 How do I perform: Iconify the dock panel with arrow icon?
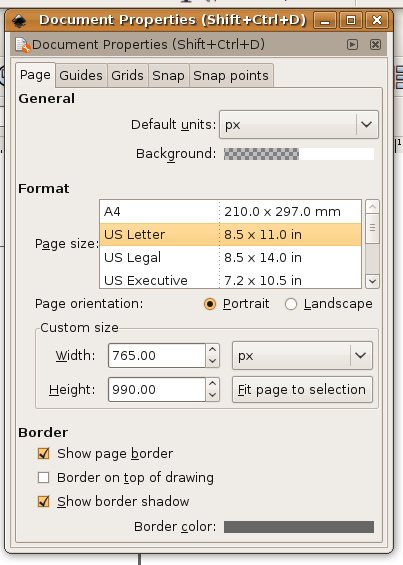352,45
